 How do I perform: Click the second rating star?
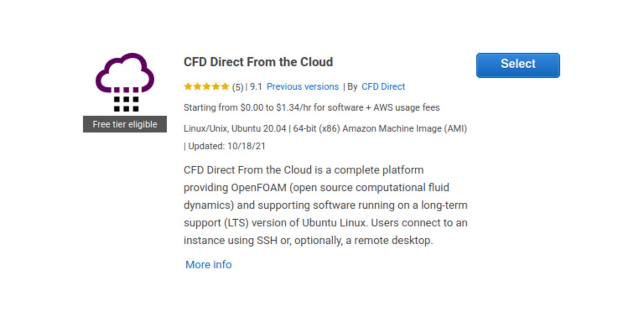[x=197, y=86]
